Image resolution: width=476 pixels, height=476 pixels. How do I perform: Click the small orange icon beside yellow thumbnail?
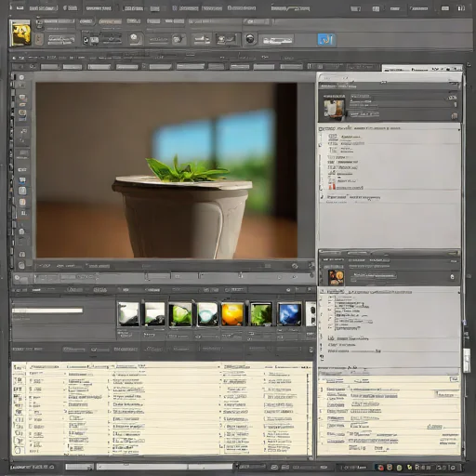pos(39,40)
